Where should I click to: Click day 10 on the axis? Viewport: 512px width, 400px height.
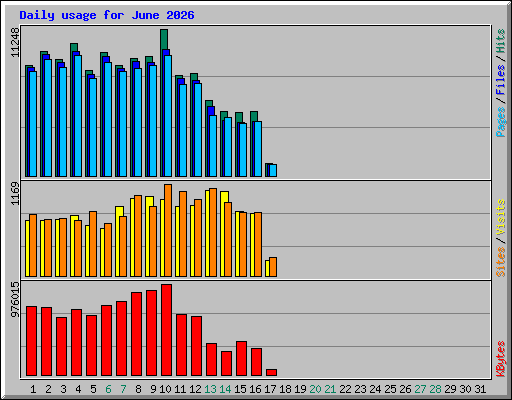pyautogui.click(x=165, y=389)
